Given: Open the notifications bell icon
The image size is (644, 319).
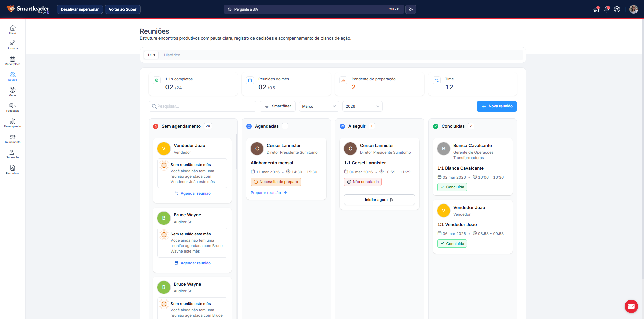Looking at the screenshot, I should (606, 9).
